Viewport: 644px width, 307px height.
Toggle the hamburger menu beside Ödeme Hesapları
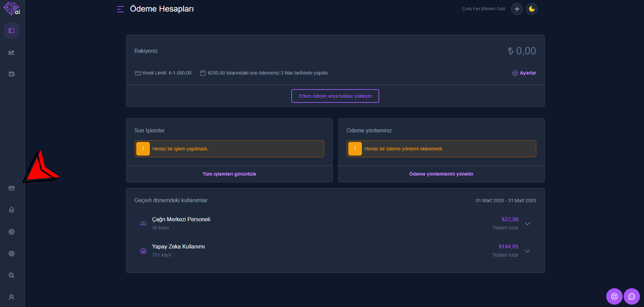pos(121,9)
